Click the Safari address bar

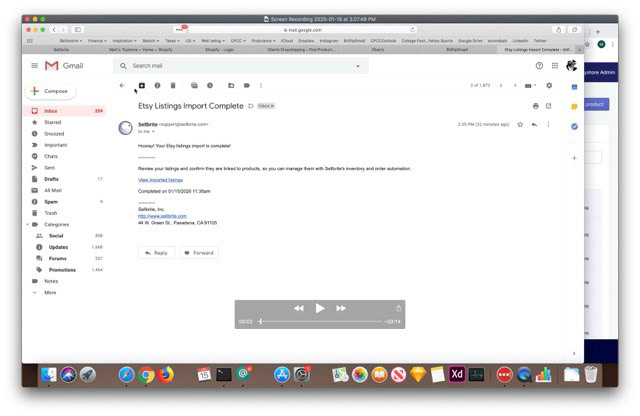pyautogui.click(x=303, y=30)
